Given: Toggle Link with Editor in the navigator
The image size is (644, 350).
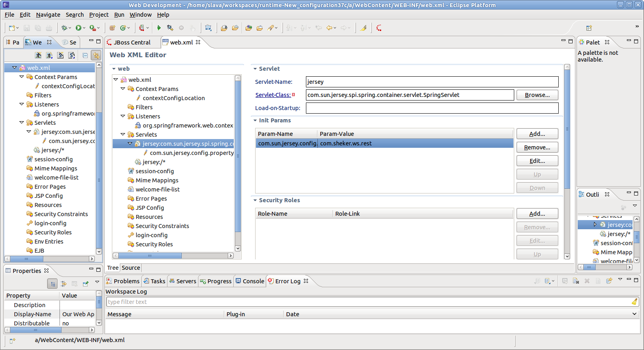Looking at the screenshot, I should coord(96,55).
